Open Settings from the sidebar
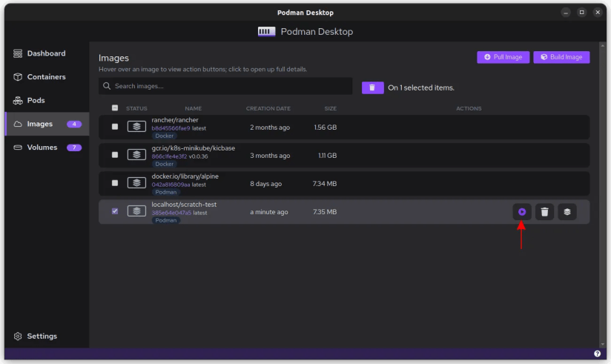The image size is (611, 364). click(x=47, y=336)
